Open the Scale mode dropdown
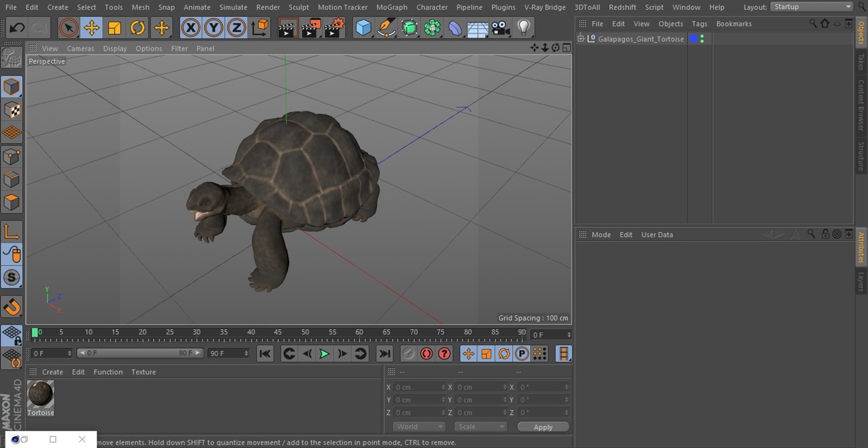868x448 pixels. (x=481, y=427)
